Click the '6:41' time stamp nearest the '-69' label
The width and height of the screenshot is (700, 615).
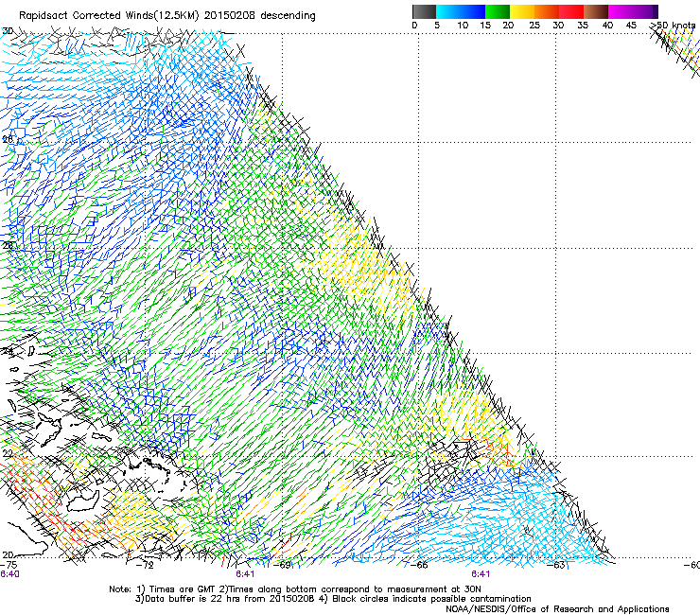(x=245, y=574)
